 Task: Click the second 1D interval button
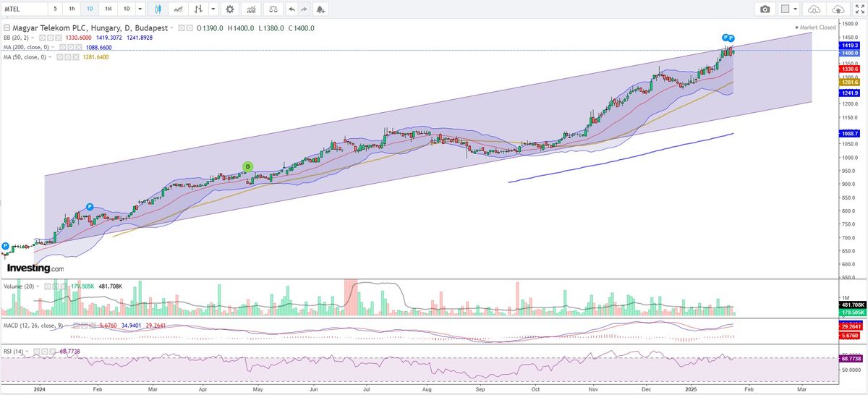point(127,9)
